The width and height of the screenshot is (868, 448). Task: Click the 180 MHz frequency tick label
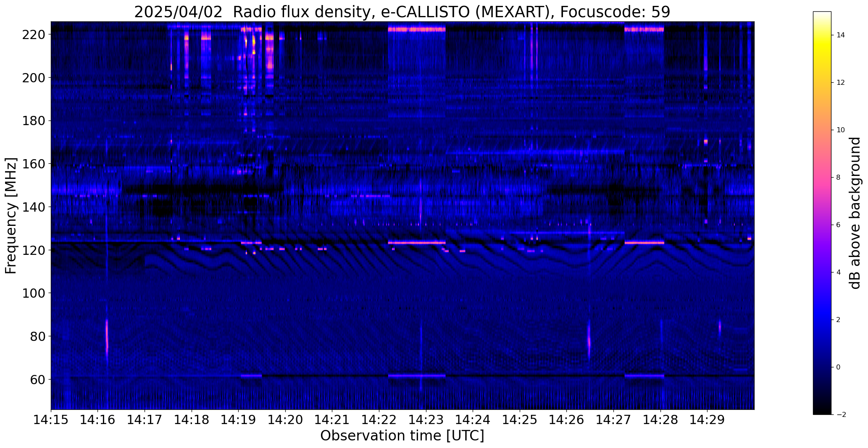[33, 121]
